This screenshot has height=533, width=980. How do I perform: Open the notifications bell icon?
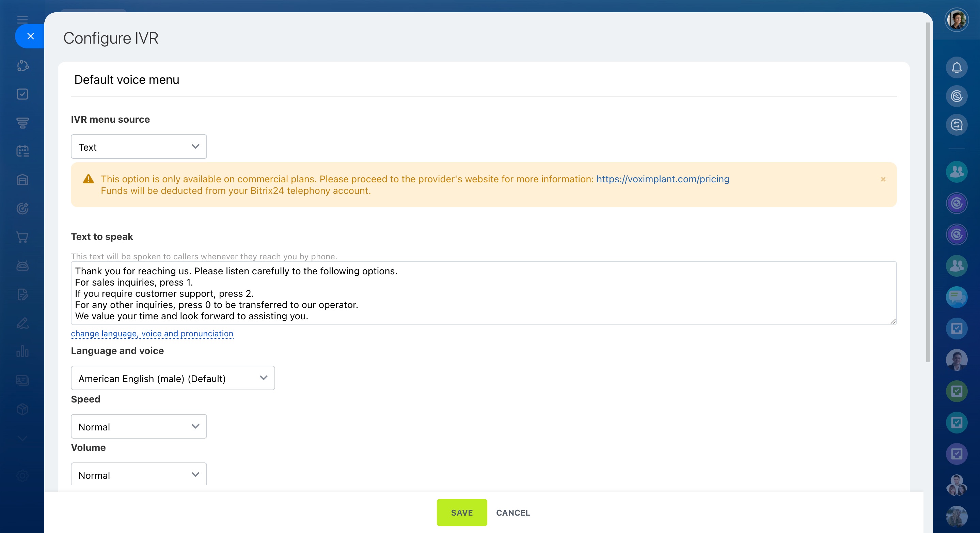[957, 68]
